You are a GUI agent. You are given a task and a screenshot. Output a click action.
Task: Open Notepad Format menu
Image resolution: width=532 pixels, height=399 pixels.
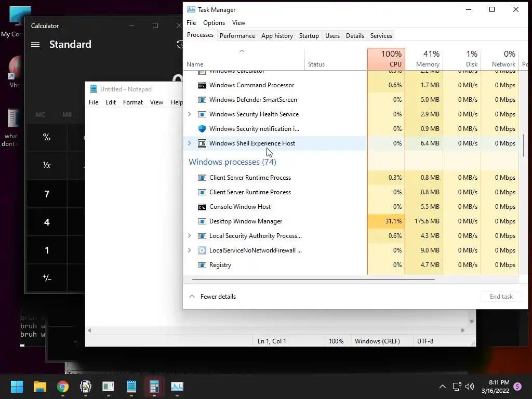132,102
